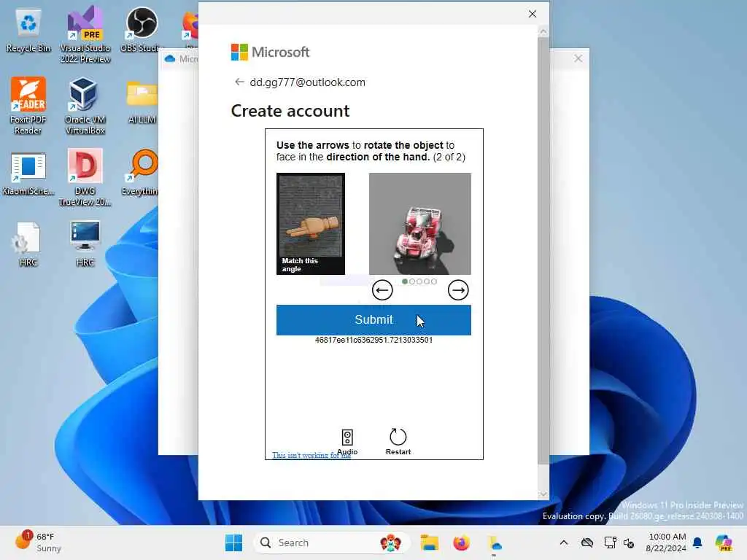Select Visual Studio 2022 Preview shortcut

tap(85, 34)
